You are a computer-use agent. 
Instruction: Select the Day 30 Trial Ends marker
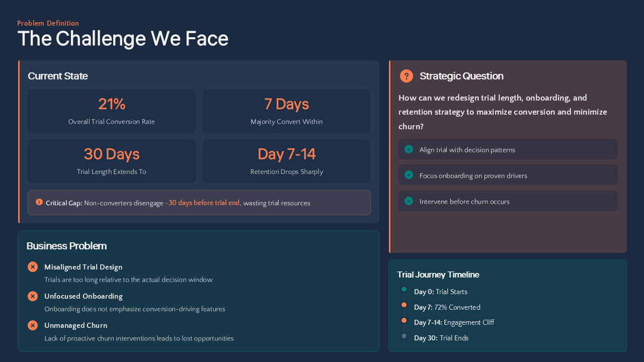(x=404, y=336)
